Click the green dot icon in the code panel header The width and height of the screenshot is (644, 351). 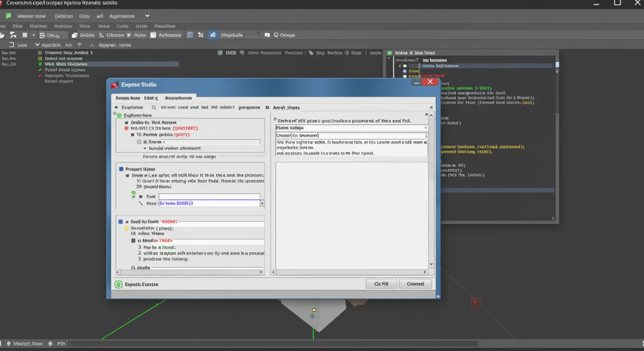[390, 53]
